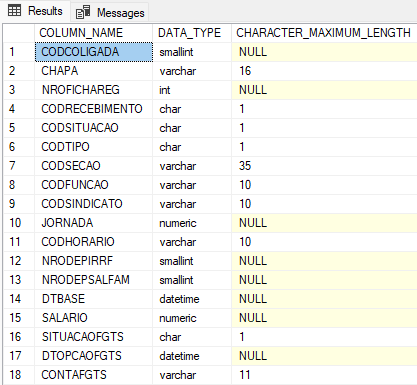Image resolution: width=417 pixels, height=385 pixels.
Task: Click the CODFUNCAO cell
Action: [x=94, y=185]
